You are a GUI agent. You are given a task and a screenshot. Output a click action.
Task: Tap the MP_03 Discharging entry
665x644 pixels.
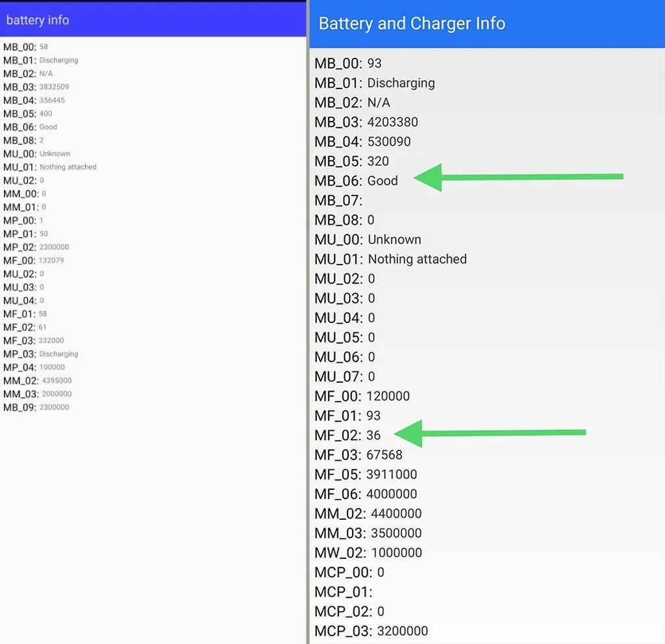[40, 354]
